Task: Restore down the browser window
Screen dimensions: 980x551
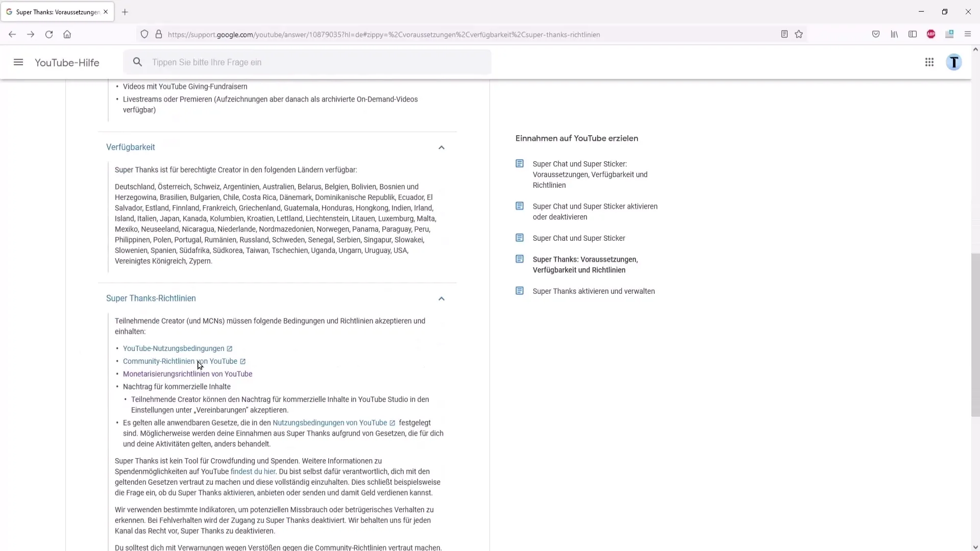Action: (x=945, y=12)
